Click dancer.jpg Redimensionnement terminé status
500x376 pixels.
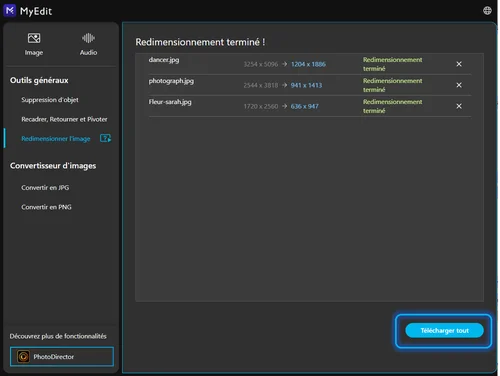(x=392, y=64)
